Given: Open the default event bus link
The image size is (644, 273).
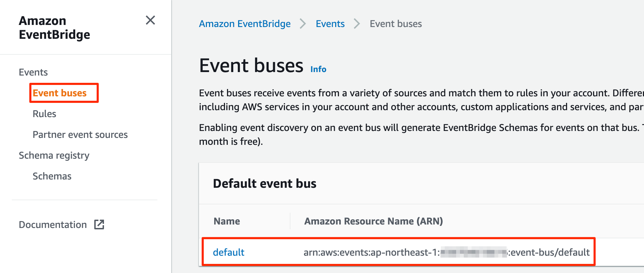Looking at the screenshot, I should pos(228,252).
